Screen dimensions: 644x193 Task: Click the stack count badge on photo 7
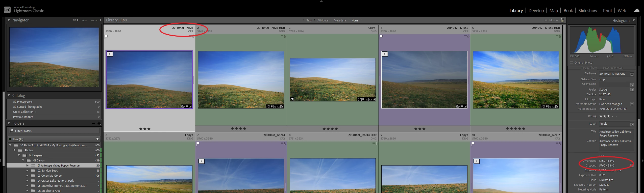coord(201,161)
